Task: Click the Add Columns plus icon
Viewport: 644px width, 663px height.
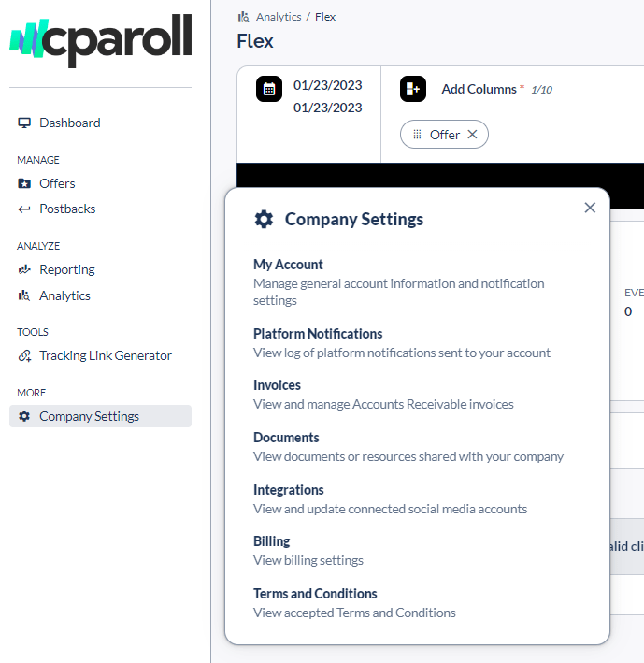Action: click(x=413, y=89)
